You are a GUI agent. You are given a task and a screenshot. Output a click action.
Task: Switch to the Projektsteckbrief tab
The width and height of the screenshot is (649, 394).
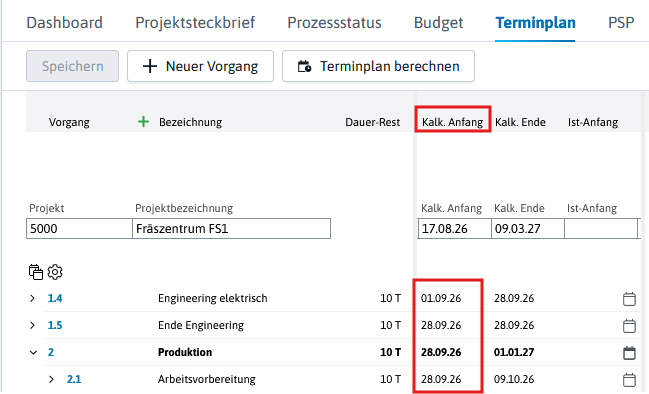tap(195, 22)
